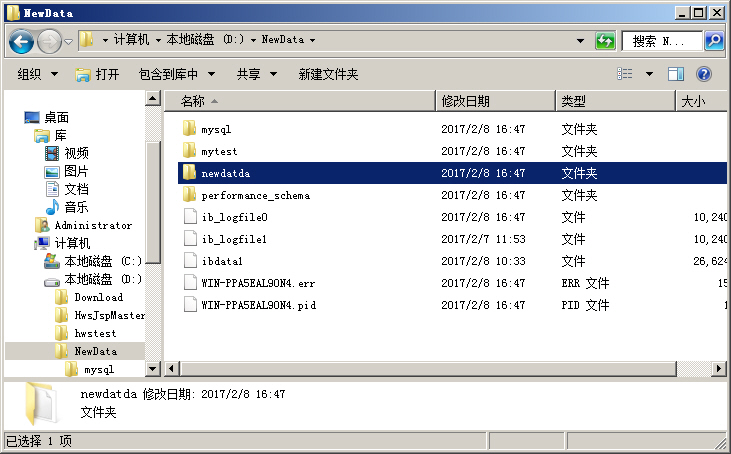Select 计算机 in the navigation tree
Screen dimensions: 731x454
(72, 243)
